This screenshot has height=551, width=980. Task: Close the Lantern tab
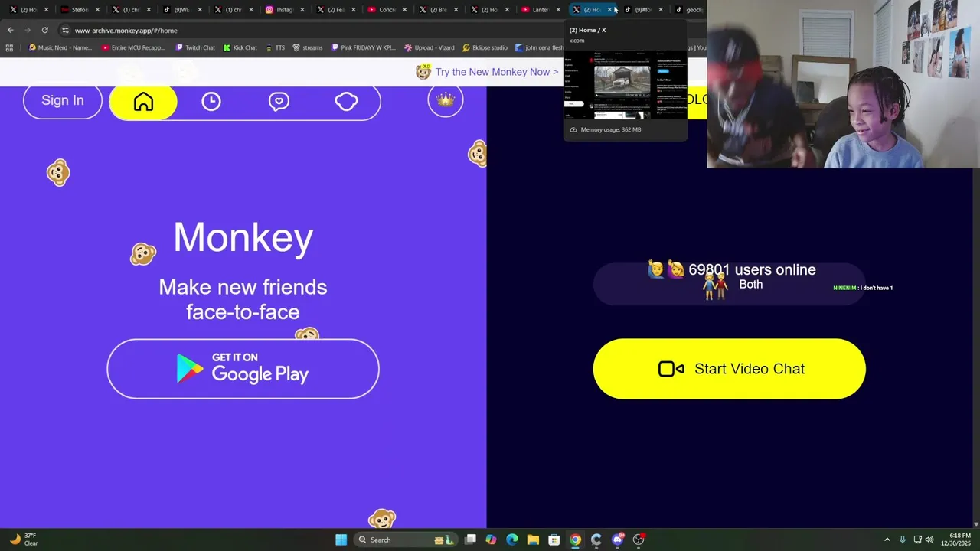coord(558,10)
